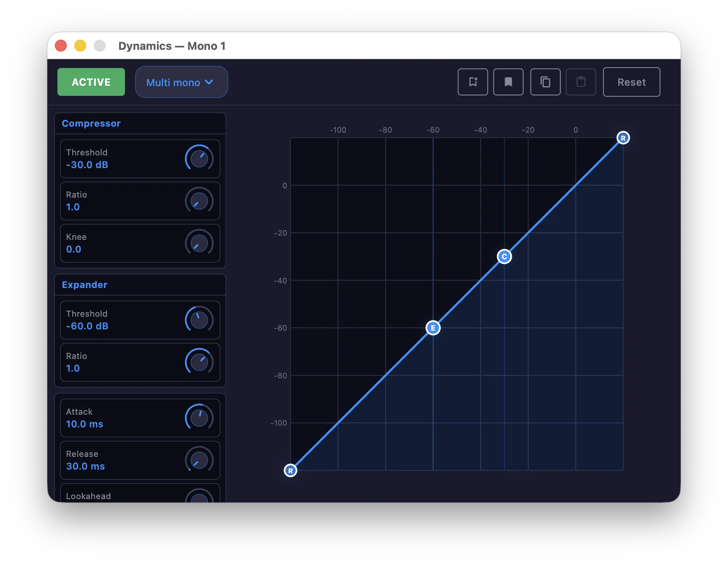The height and width of the screenshot is (565, 728).
Task: Click the copy settings icon
Action: coord(546,82)
